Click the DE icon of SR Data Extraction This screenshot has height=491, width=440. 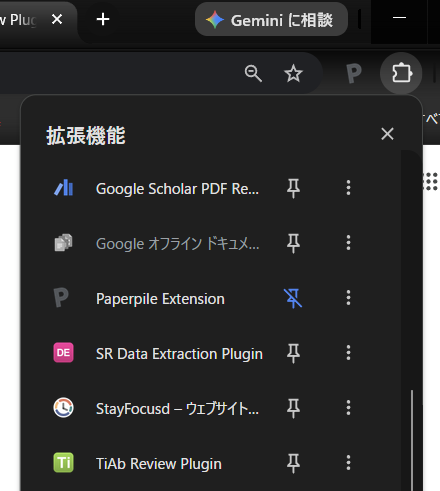pyautogui.click(x=63, y=352)
